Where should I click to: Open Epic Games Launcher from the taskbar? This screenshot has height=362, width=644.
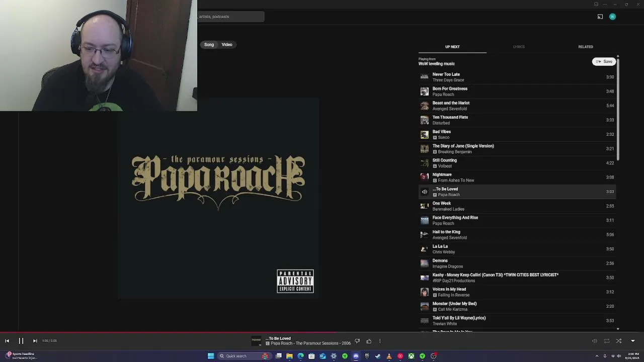367,356
